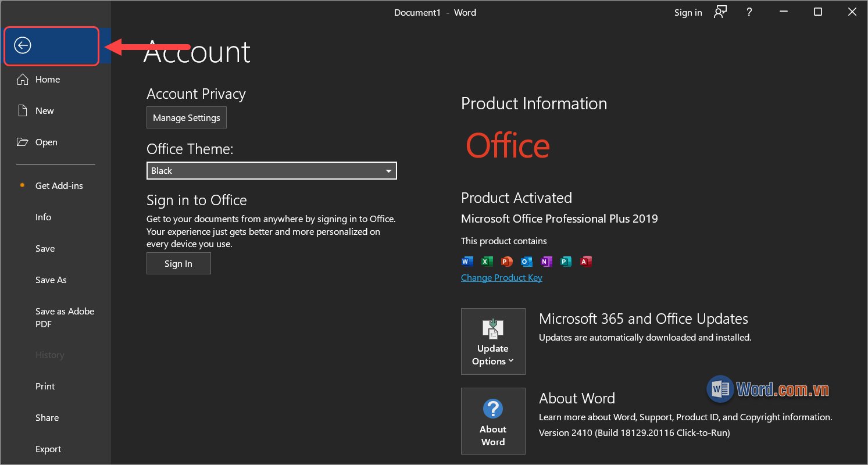The height and width of the screenshot is (465, 868).
Task: Click the "Document1 - Word" window title
Action: click(435, 12)
